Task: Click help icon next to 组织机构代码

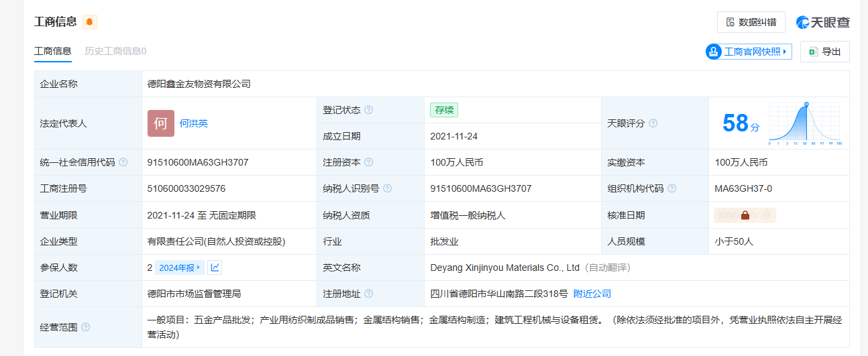Action: pyautogui.click(x=671, y=188)
